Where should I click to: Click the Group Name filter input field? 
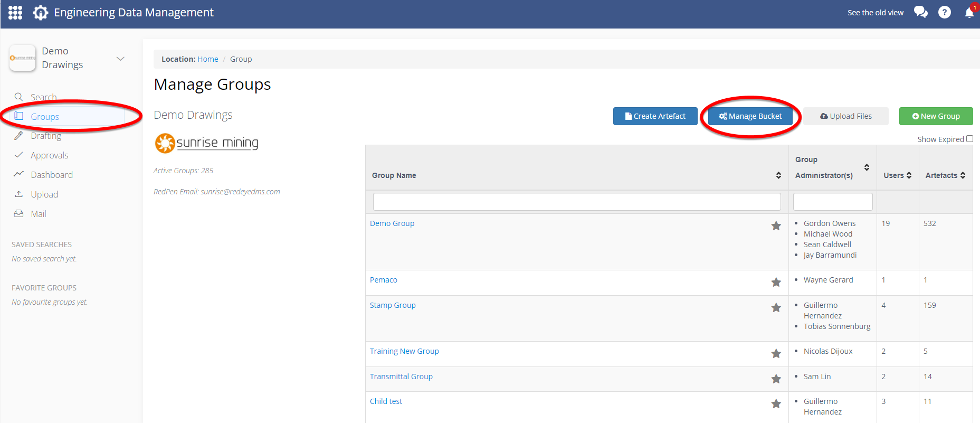point(576,202)
